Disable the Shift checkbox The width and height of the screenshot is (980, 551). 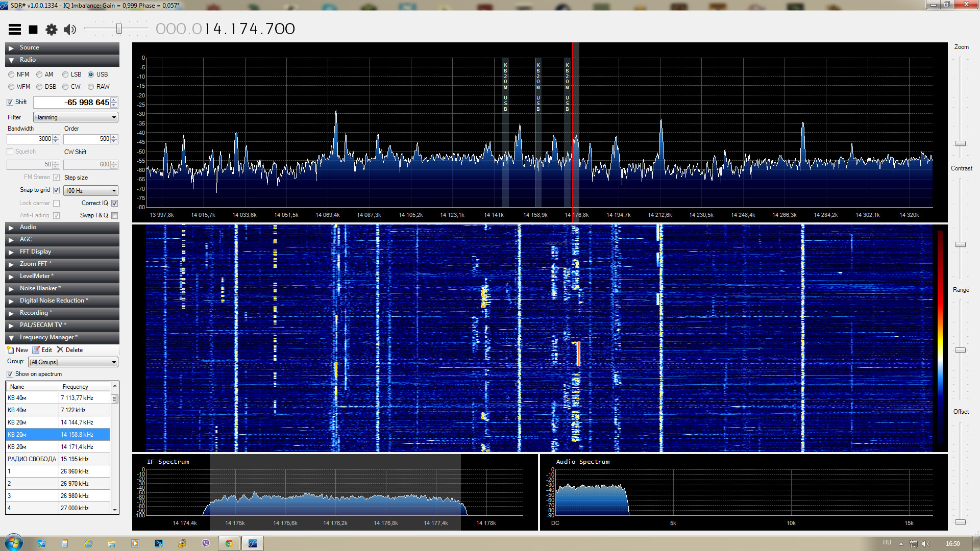[x=10, y=102]
